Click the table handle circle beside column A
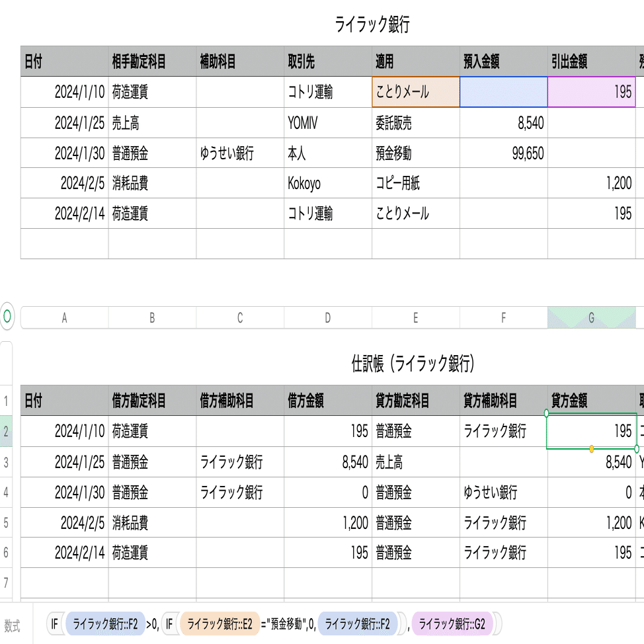 (7, 317)
